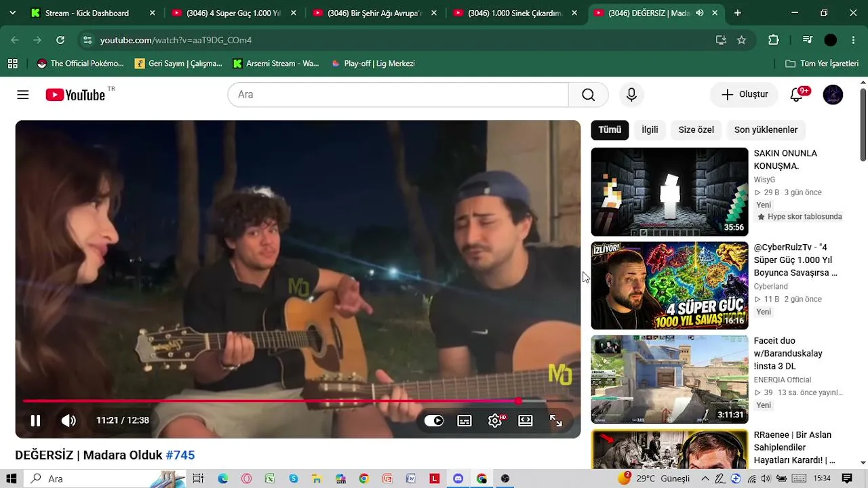
Task: Open the Chrome three-dot menu
Action: [x=853, y=40]
